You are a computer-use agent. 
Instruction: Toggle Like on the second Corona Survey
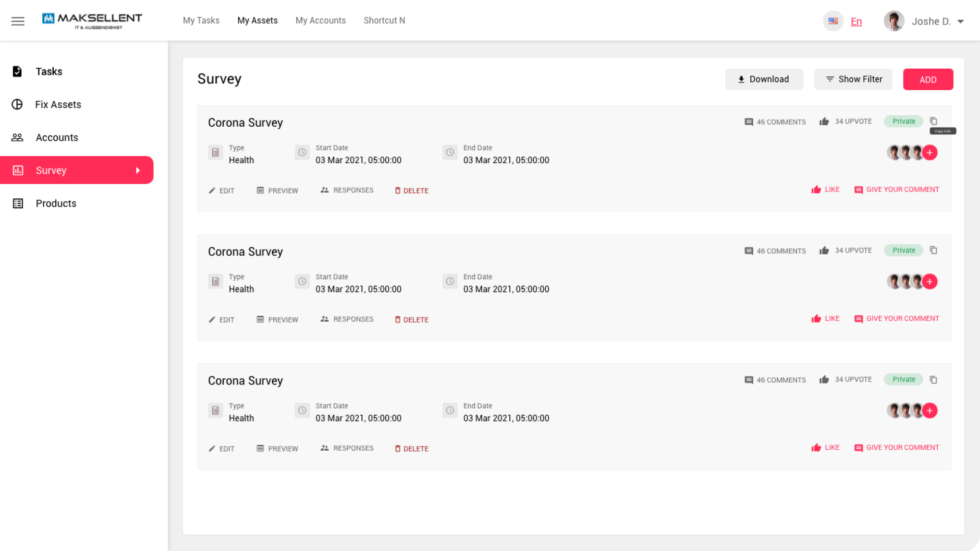[825, 319]
